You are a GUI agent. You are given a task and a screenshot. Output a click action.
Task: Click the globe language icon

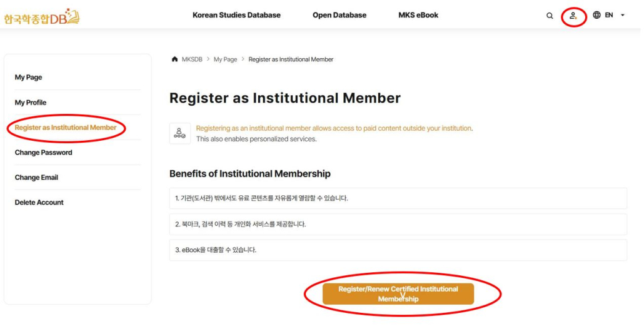tap(596, 15)
